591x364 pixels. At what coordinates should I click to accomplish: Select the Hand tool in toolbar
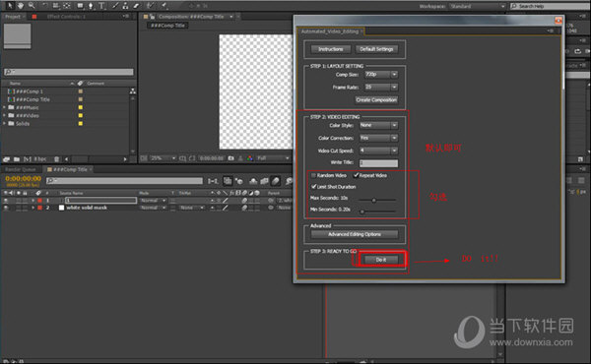coord(21,5)
